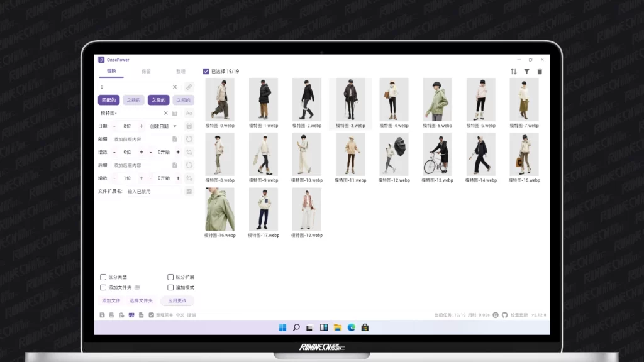Screen dimensions: 644x362
Task: Switch to the 保留 tab
Action: coord(146,72)
